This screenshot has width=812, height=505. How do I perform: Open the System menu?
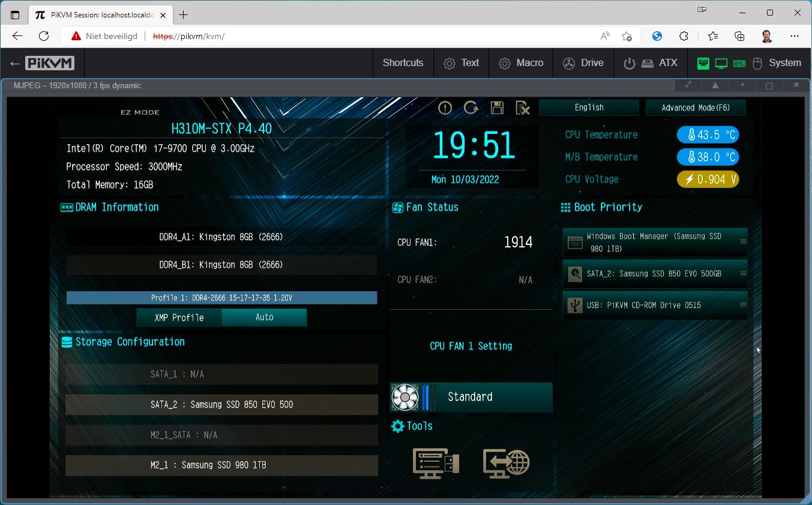tap(749, 63)
